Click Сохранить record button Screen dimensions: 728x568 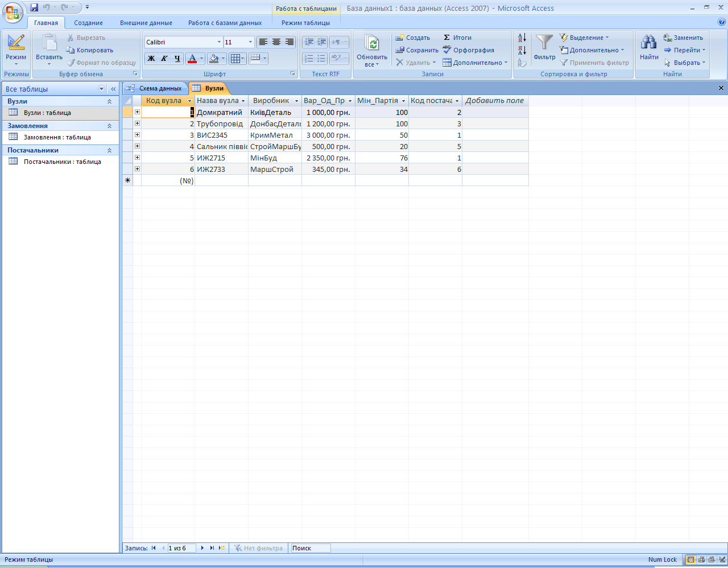[x=417, y=50]
